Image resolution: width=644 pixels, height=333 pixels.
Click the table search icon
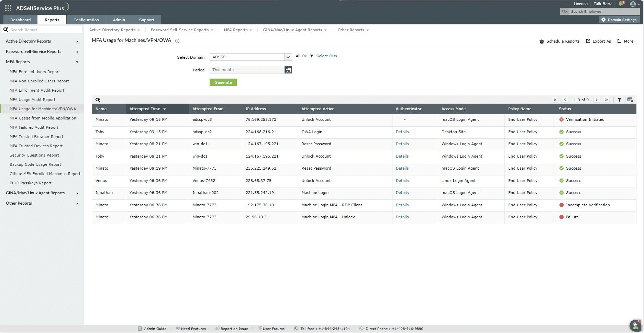click(98, 100)
